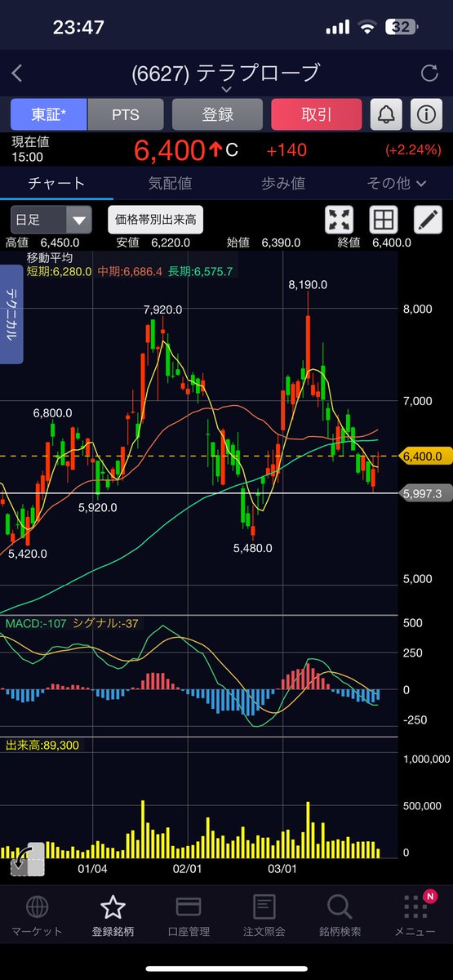Viewport: 453px width, 980px height.
Task: Tap the red 取引 button
Action: tap(316, 114)
